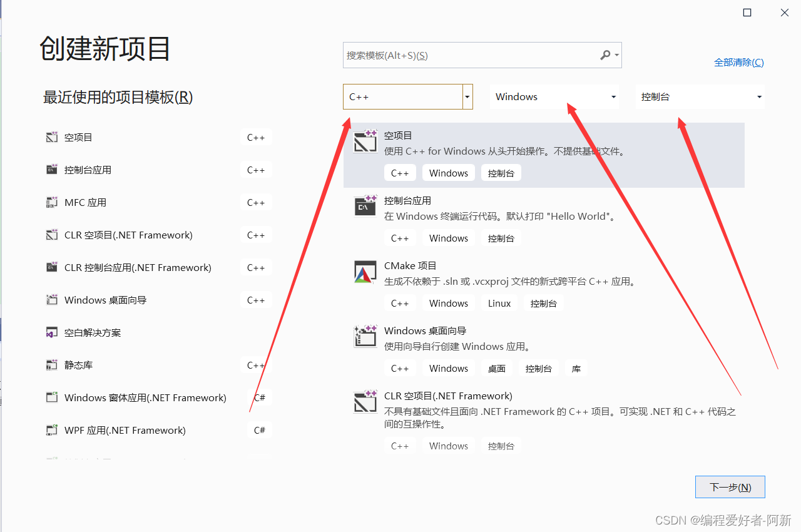Choose Windows 桌面向导 from recent templates
The width and height of the screenshot is (801, 532).
pyautogui.click(x=159, y=300)
